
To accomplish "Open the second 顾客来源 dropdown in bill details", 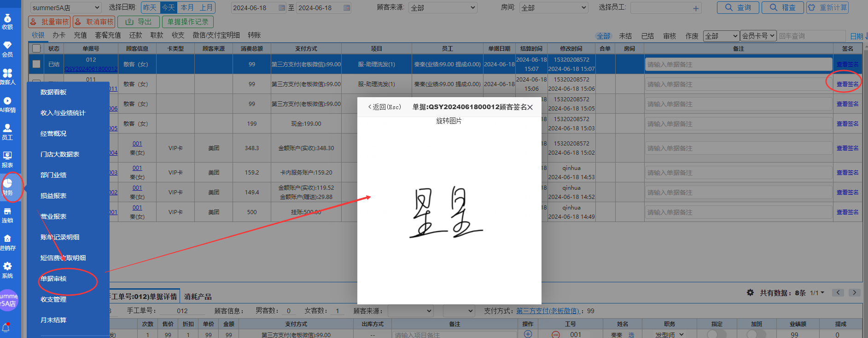I will (x=459, y=311).
